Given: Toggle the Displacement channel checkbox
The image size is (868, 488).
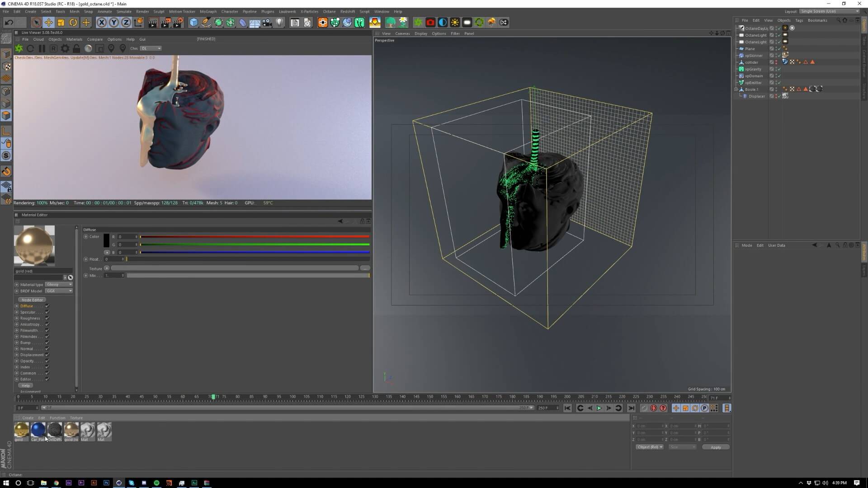Looking at the screenshot, I should click(47, 355).
